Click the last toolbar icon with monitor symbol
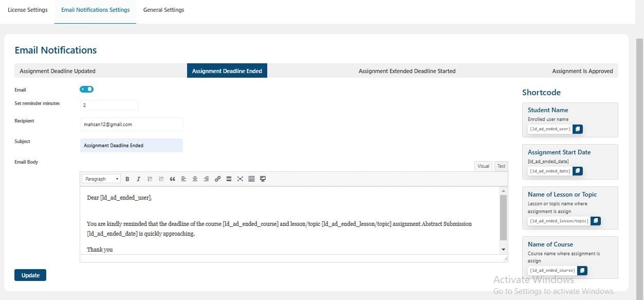The image size is (644, 300). (263, 179)
